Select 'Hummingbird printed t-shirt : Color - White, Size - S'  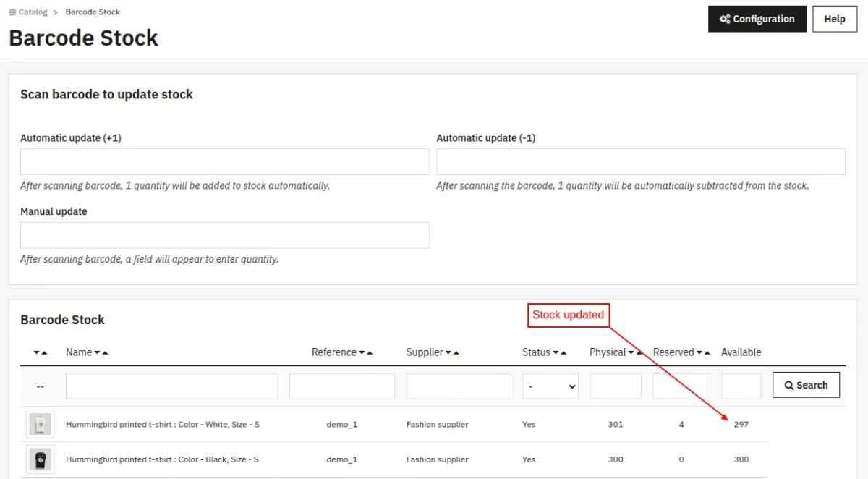[x=163, y=425]
